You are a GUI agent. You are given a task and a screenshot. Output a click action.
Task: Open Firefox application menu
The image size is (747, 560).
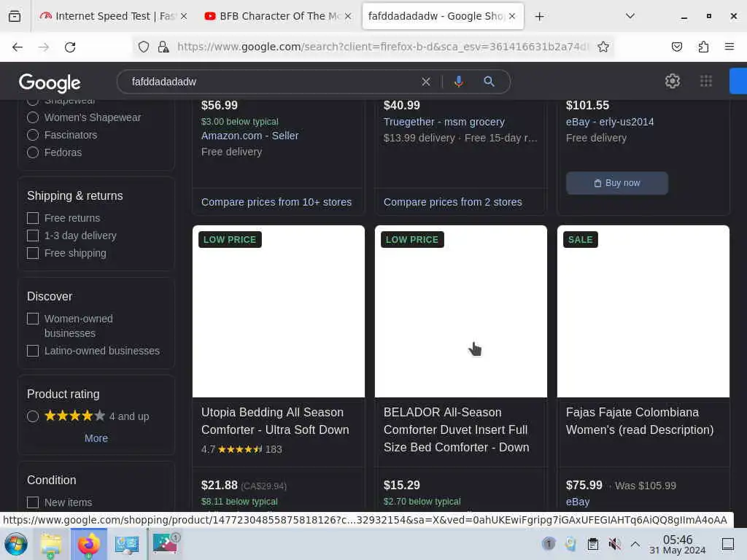729,47
